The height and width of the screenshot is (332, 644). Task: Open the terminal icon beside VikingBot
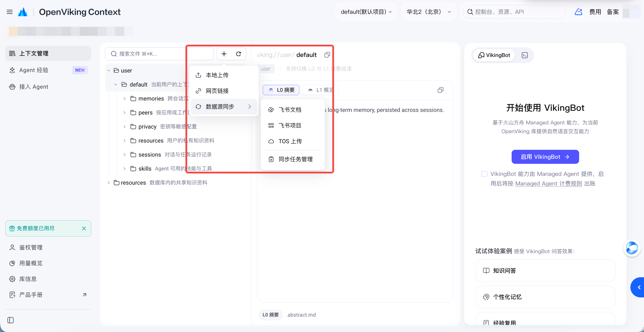point(525,55)
